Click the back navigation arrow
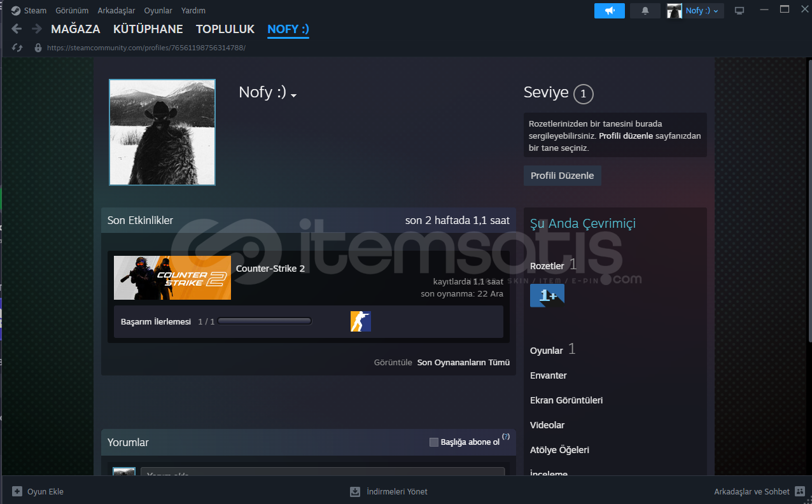 point(17,29)
